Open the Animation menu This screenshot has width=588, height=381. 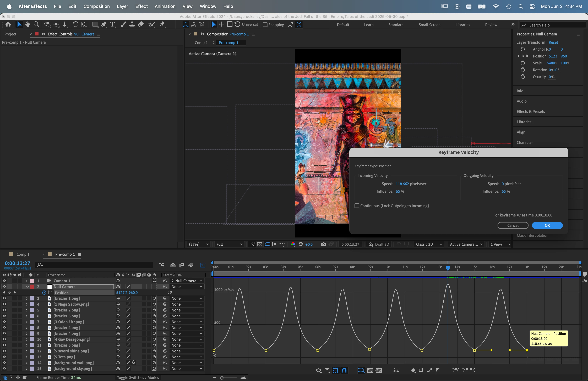point(165,6)
